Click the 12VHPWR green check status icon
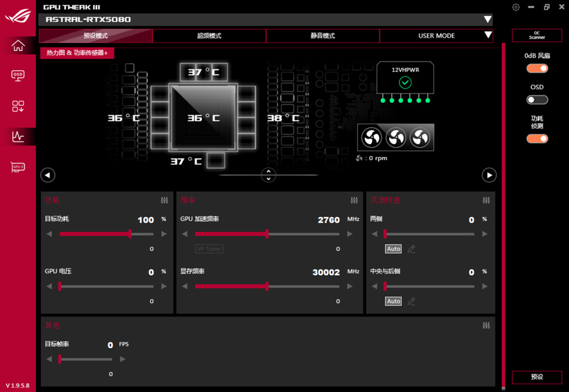Viewport: 569px width, 392px height. 405,82
